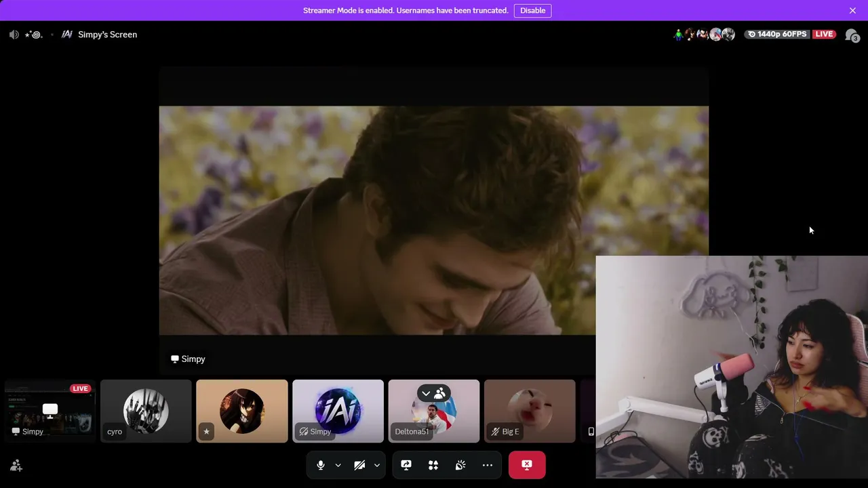Click the Simpy label on main stream

point(188,359)
